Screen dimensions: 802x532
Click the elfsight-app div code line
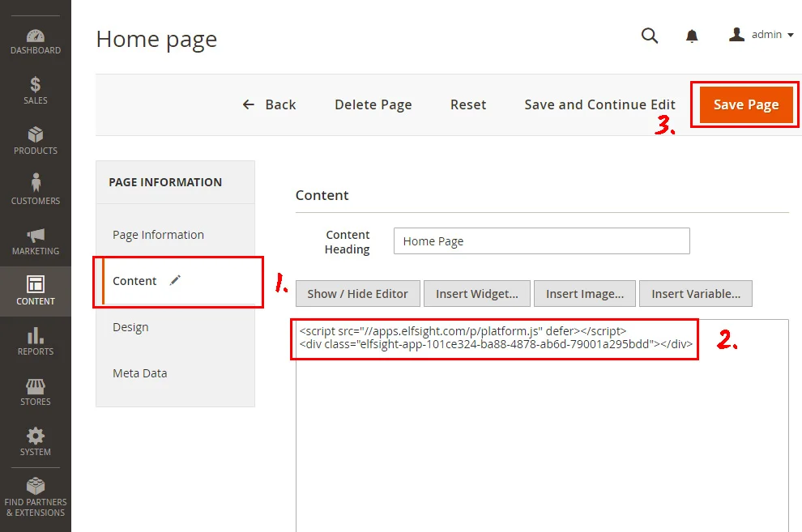tap(496, 344)
